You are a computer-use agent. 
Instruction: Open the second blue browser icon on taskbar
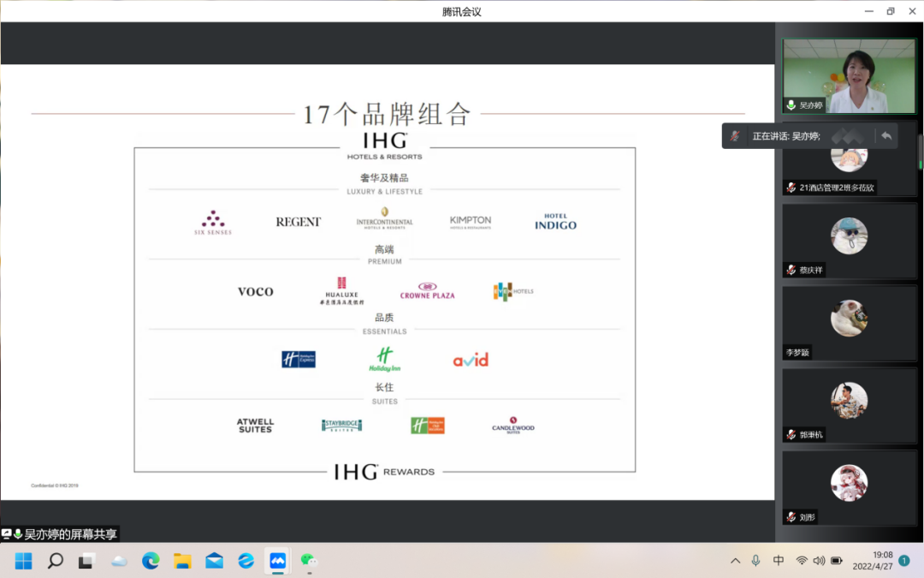[x=246, y=560]
